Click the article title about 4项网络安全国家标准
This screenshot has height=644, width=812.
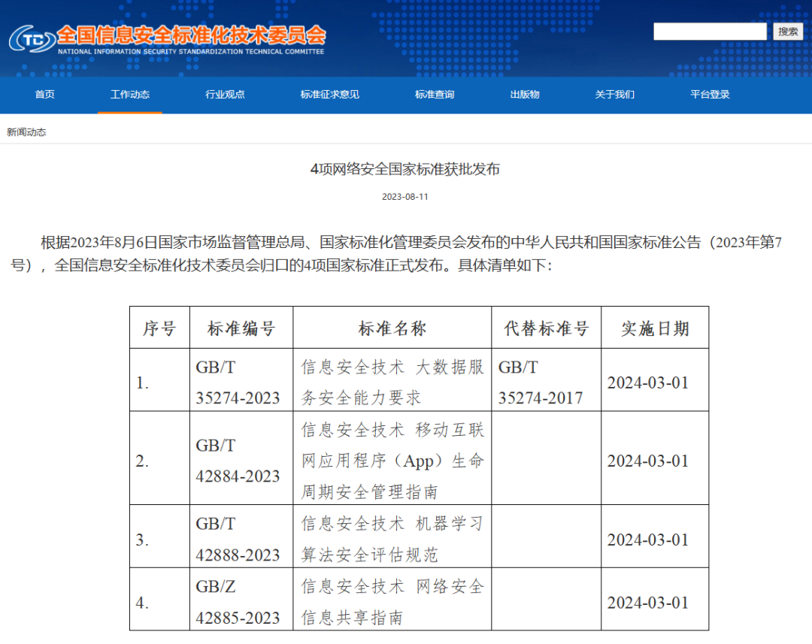(x=405, y=169)
